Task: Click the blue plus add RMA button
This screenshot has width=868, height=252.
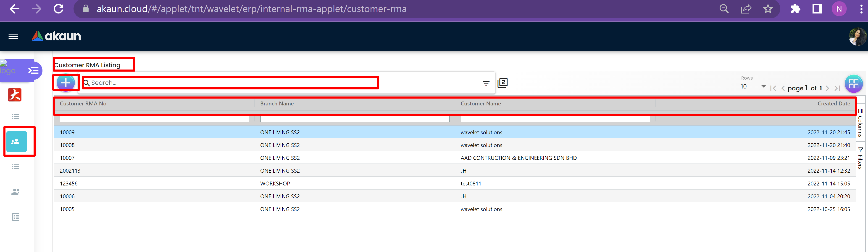Action: point(66,83)
